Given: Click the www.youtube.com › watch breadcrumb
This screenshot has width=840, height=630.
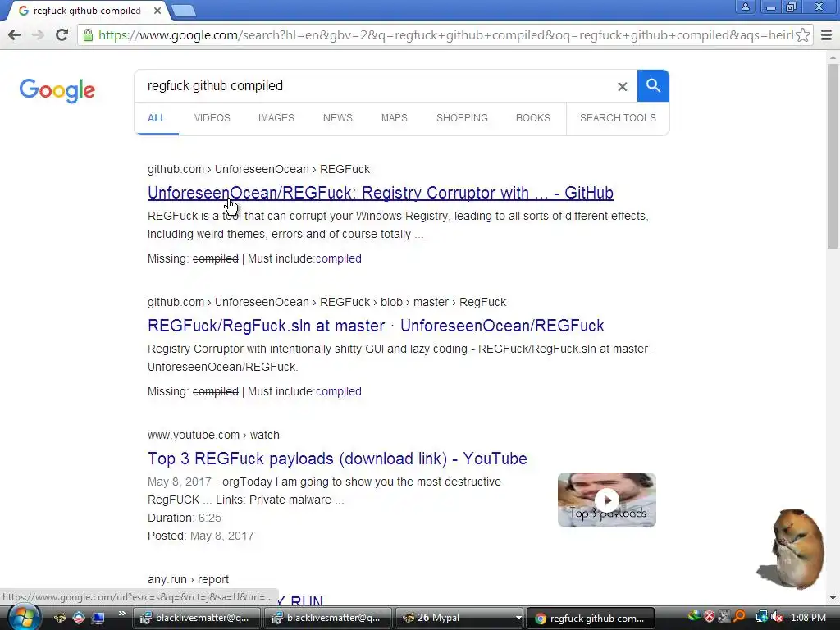Looking at the screenshot, I should (x=213, y=435).
